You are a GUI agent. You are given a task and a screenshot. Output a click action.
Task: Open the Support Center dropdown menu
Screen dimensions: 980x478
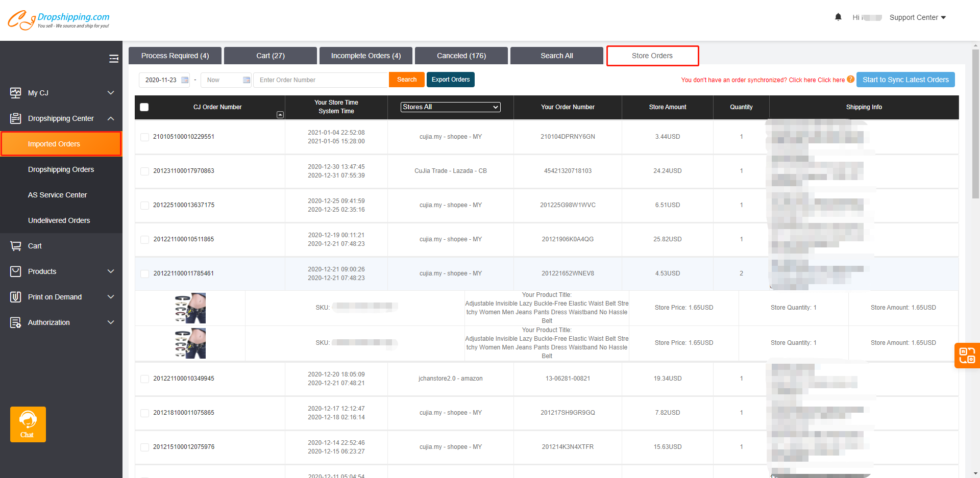[x=917, y=17]
